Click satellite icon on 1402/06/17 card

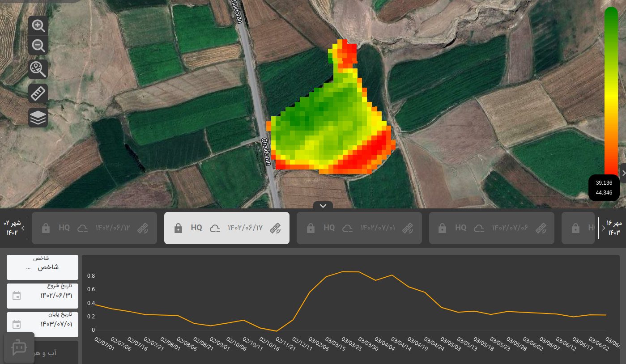tap(275, 229)
